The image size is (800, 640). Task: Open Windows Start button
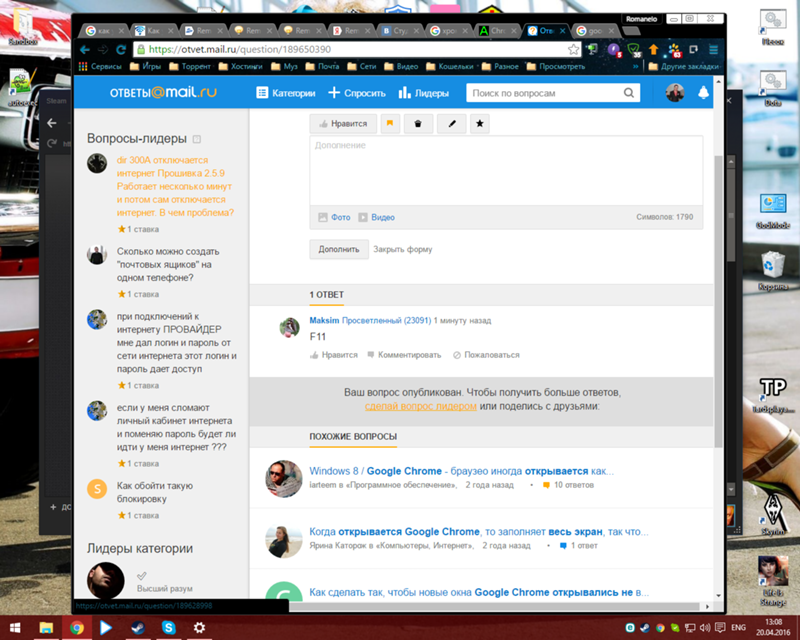click(x=15, y=627)
